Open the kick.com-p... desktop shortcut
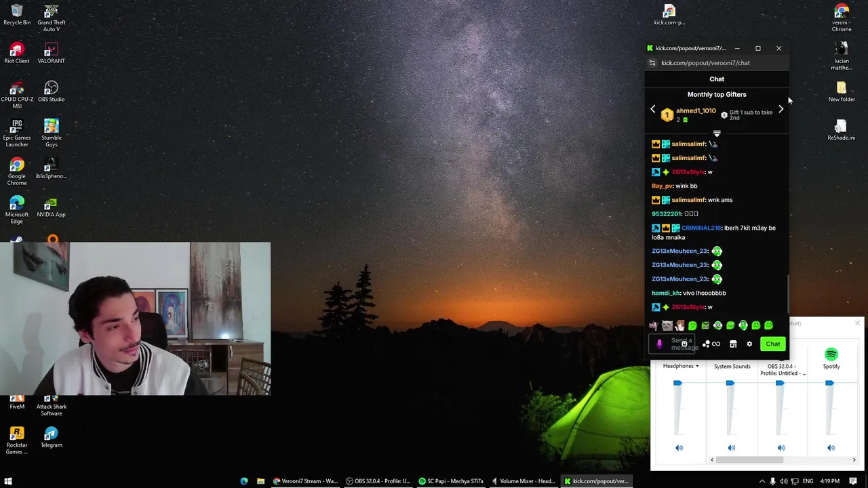 (669, 14)
